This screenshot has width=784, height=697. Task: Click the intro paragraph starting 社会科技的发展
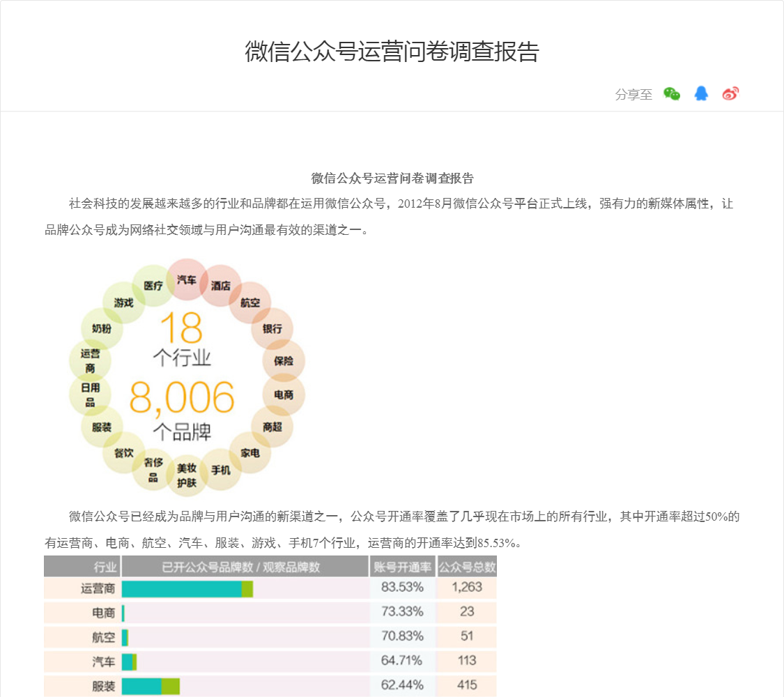pos(389,217)
